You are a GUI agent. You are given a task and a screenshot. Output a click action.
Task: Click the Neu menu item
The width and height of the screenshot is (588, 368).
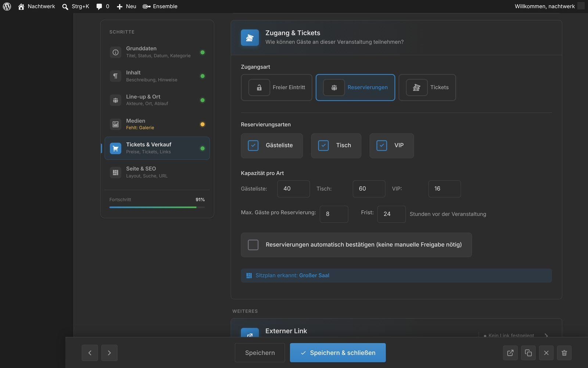point(126,6)
